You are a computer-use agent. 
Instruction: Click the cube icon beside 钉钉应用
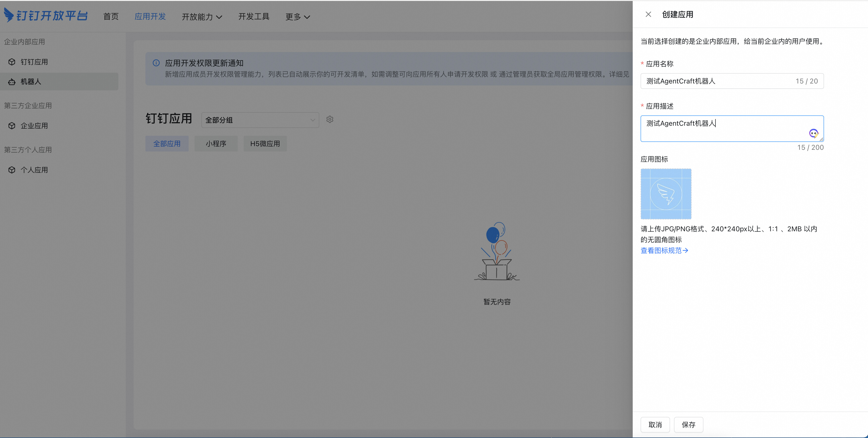[x=12, y=62]
